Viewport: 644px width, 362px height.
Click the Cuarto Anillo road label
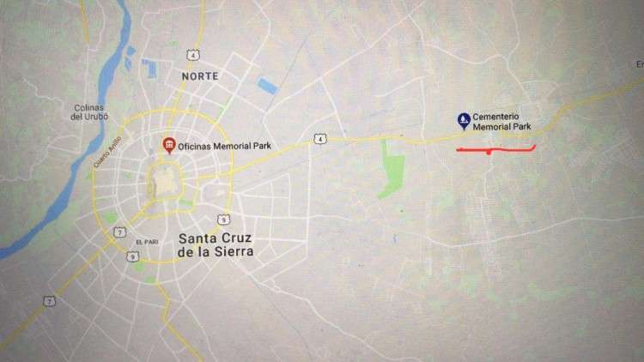[107, 153]
